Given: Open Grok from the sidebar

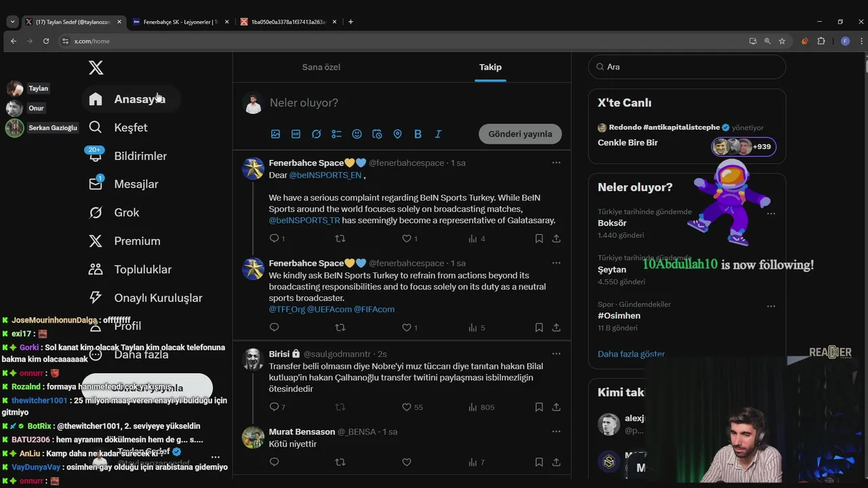Looking at the screenshot, I should point(115,213).
